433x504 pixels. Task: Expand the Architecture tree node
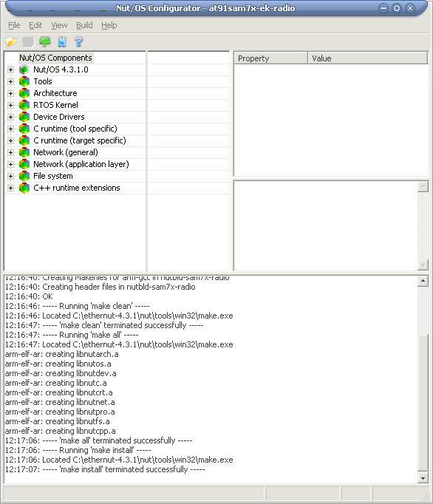pos(10,94)
